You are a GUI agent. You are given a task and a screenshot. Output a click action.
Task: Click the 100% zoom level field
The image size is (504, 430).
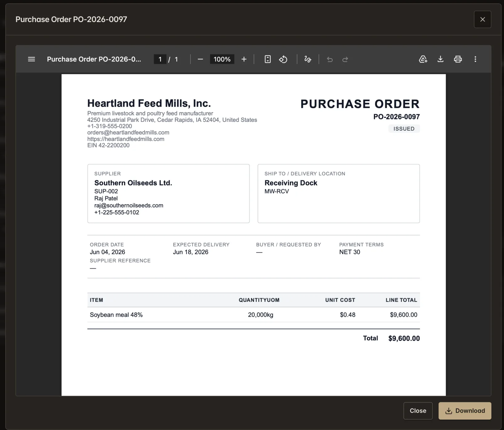(222, 59)
